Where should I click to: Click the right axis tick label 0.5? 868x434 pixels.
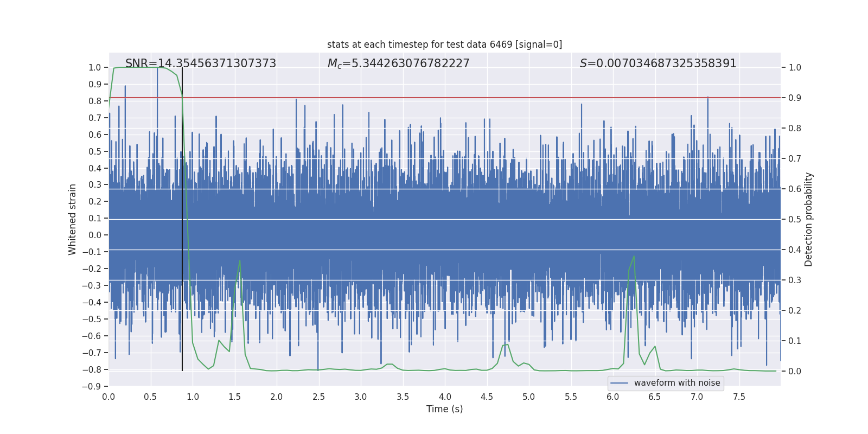[x=795, y=219]
